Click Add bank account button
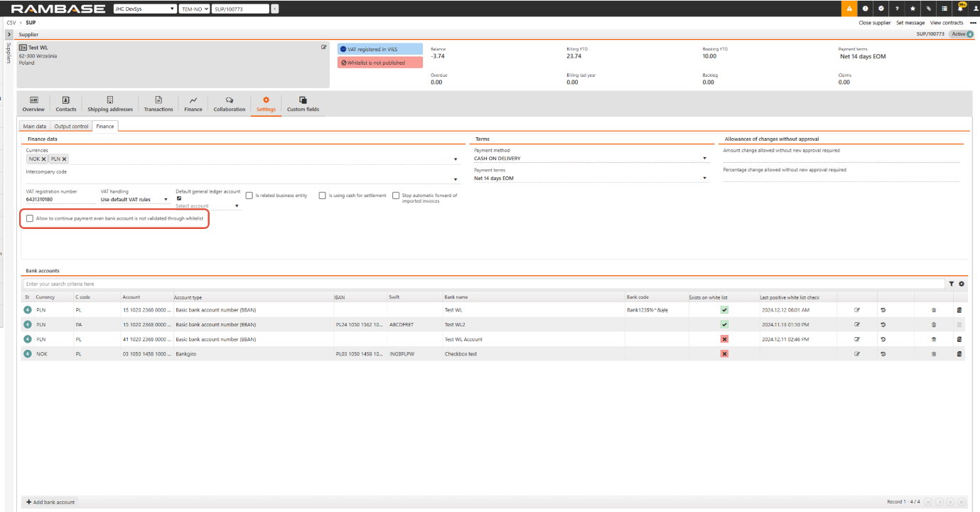This screenshot has height=512, width=980. [50, 502]
